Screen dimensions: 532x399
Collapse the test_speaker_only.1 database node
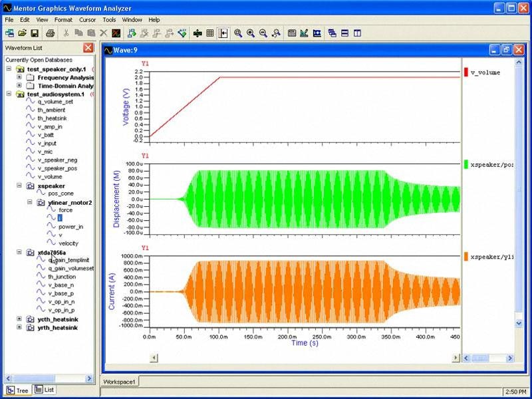[9, 69]
